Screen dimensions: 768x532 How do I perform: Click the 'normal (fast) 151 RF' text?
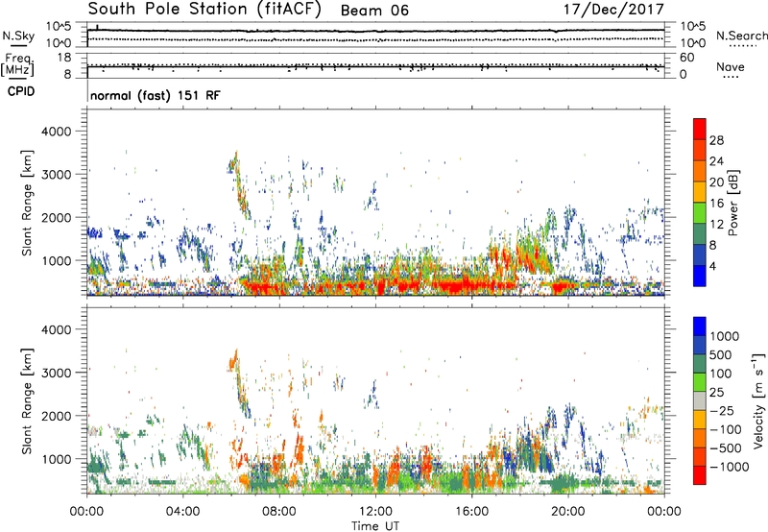pyautogui.click(x=156, y=95)
